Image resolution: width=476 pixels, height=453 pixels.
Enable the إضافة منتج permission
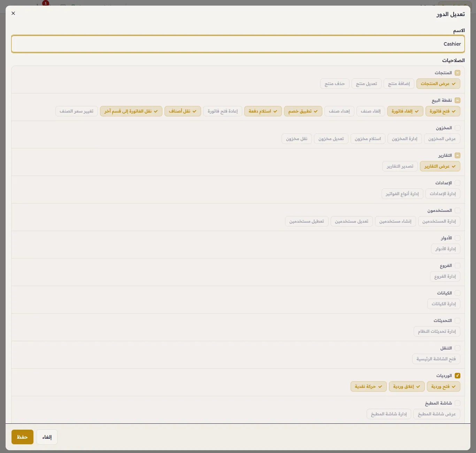pos(399,84)
